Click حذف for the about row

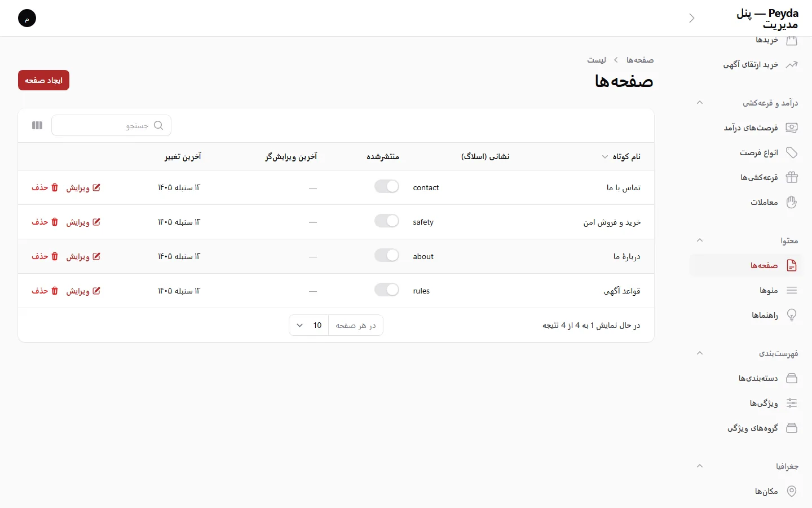click(45, 256)
